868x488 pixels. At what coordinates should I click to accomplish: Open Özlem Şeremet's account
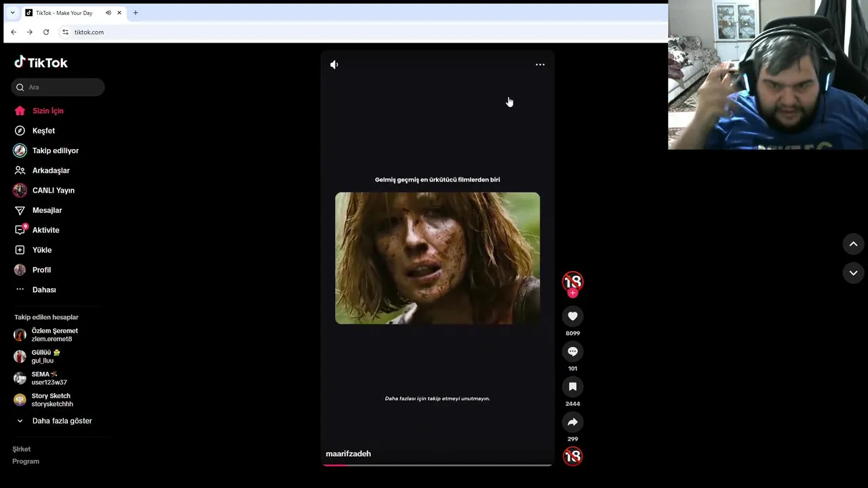pos(46,335)
